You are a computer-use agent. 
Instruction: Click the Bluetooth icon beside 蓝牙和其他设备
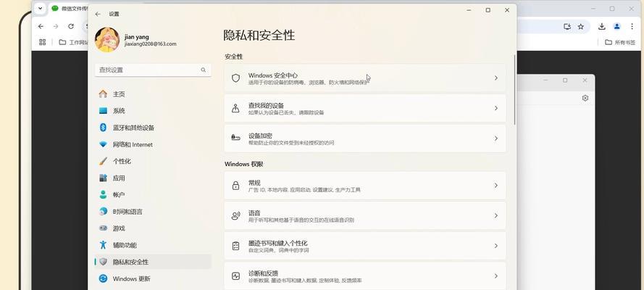coord(103,128)
